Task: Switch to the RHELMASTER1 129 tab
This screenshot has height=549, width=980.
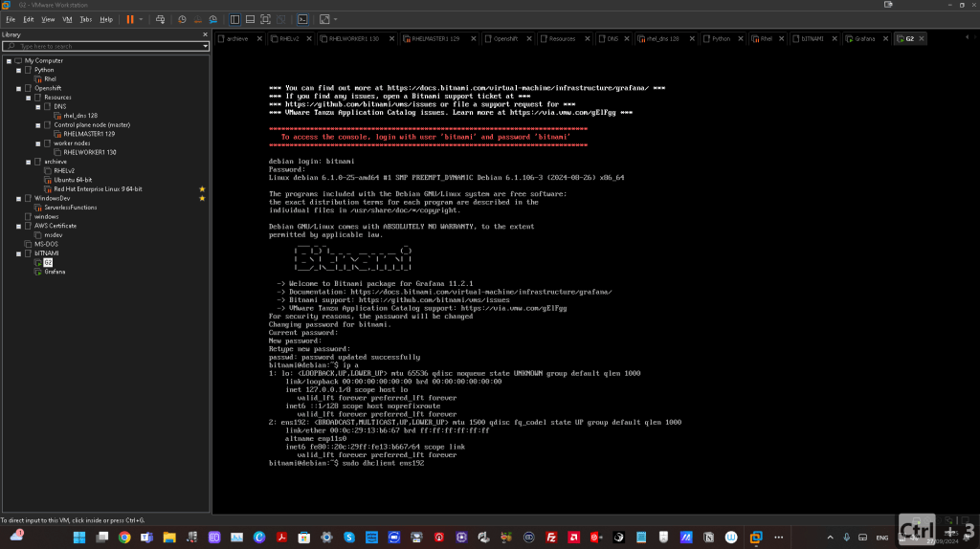Action: [x=435, y=38]
